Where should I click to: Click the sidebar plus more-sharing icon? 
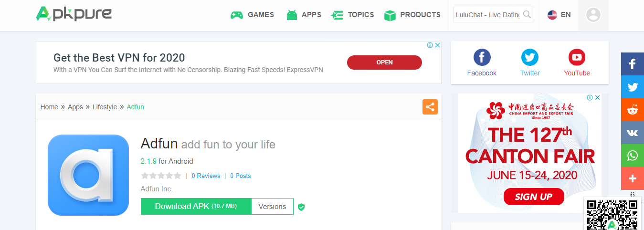pos(633,178)
